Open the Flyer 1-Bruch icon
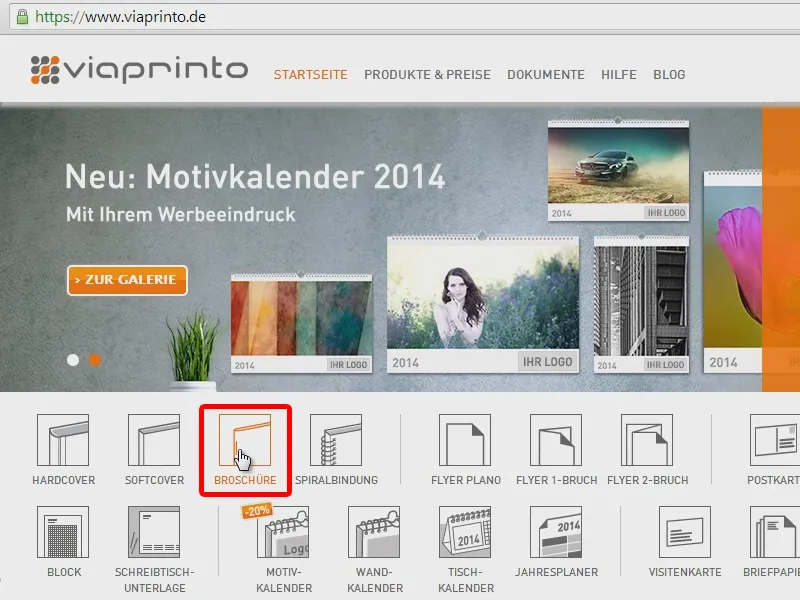This screenshot has width=800, height=600. 556,440
